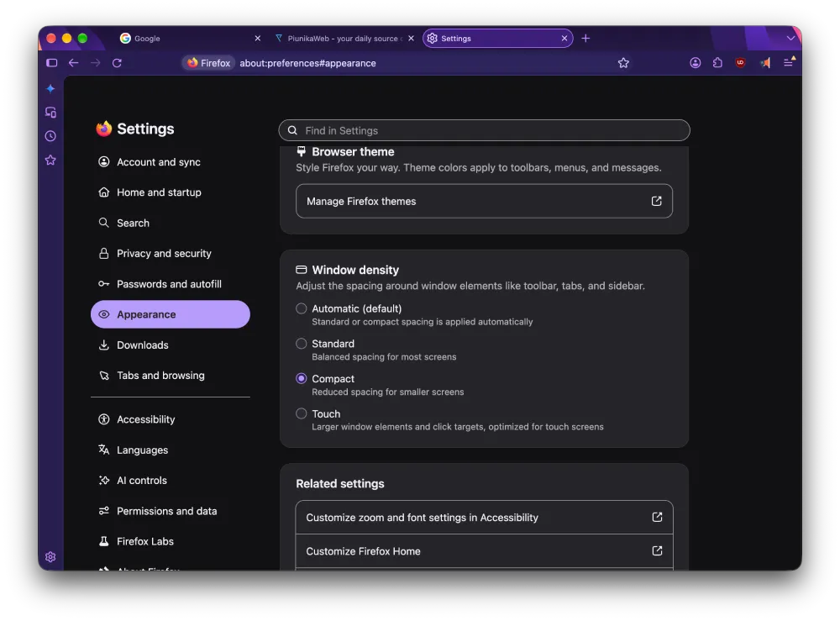Image resolution: width=840 pixels, height=621 pixels.
Task: Select Automatic (default) window density
Action: pyautogui.click(x=301, y=308)
